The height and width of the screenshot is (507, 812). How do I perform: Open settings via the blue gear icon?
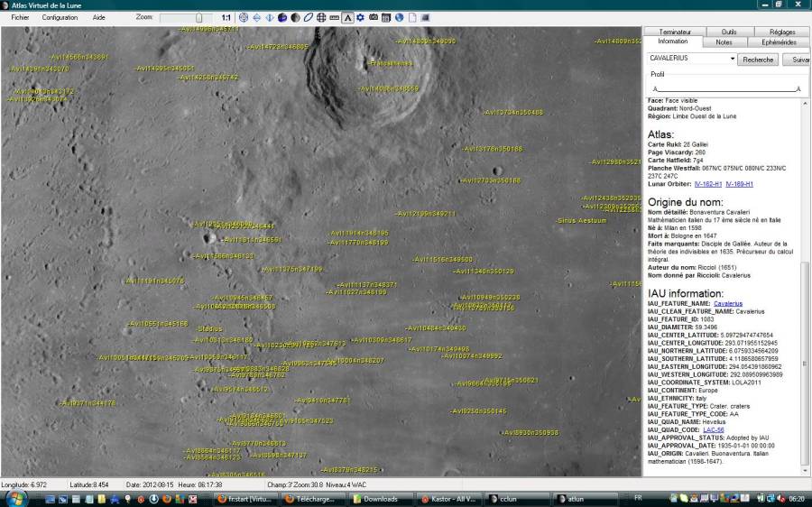click(x=360, y=18)
